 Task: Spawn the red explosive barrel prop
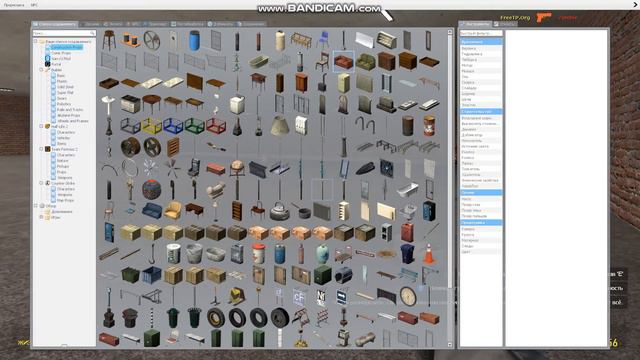tap(429, 126)
